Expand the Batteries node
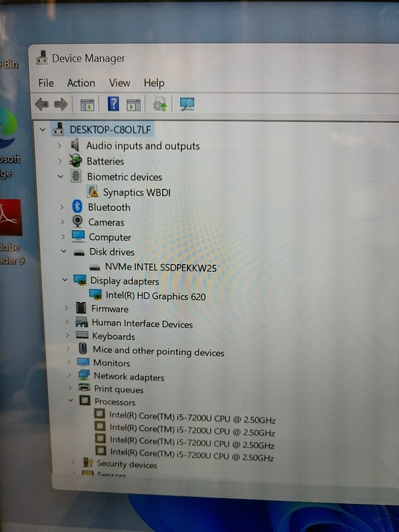The height and width of the screenshot is (532, 399). 60,161
